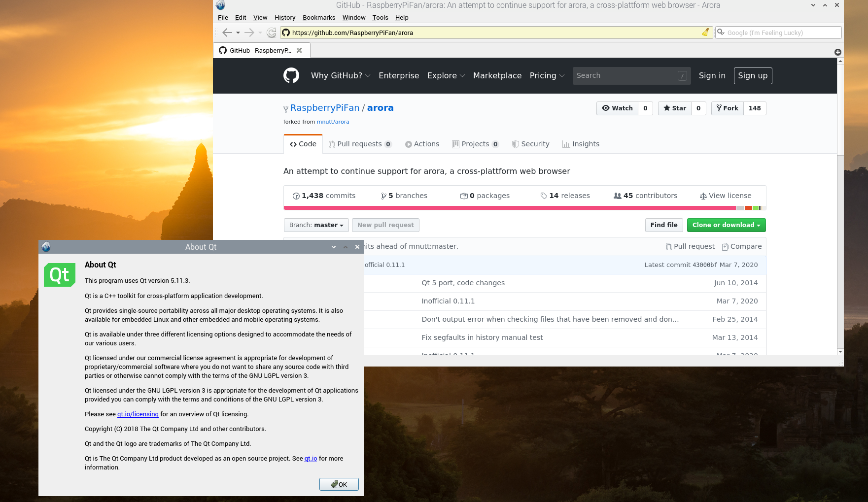Open the History menu
Image resolution: width=868 pixels, height=502 pixels.
click(285, 17)
